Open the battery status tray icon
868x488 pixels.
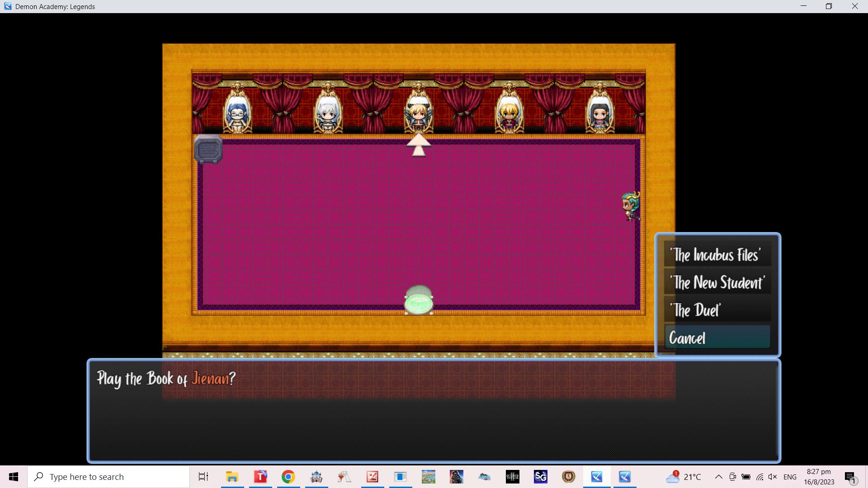click(746, 477)
